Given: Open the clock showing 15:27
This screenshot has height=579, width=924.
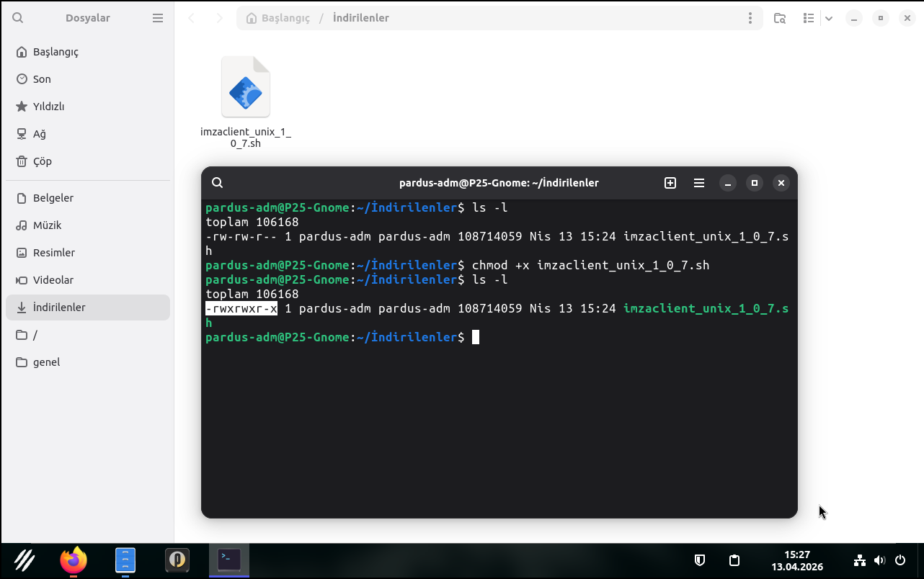Looking at the screenshot, I should pos(797,560).
